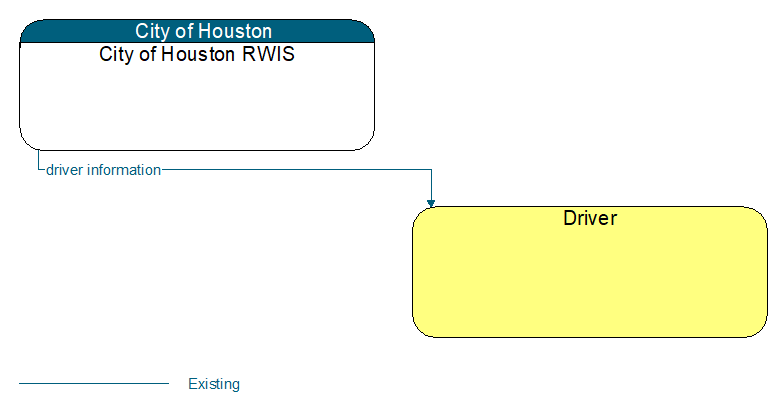Click the driver information flow label

pyautogui.click(x=103, y=170)
